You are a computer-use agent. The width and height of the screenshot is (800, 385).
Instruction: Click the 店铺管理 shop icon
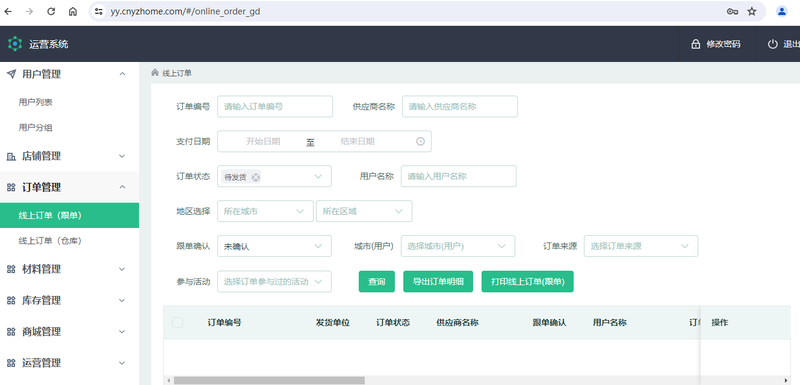(x=11, y=157)
